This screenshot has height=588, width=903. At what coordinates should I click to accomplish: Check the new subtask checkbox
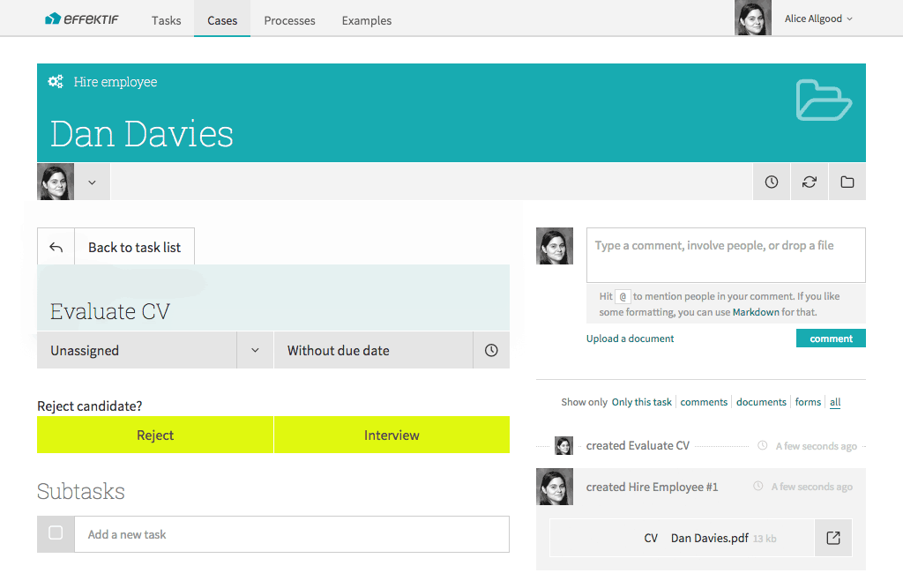[x=56, y=532]
